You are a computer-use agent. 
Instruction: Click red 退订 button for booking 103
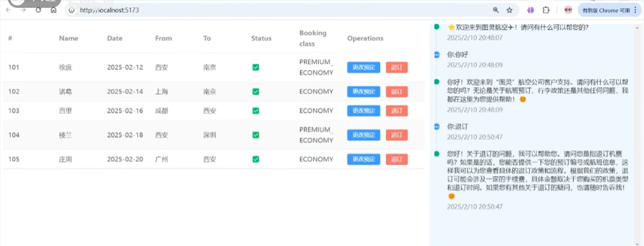(x=397, y=111)
